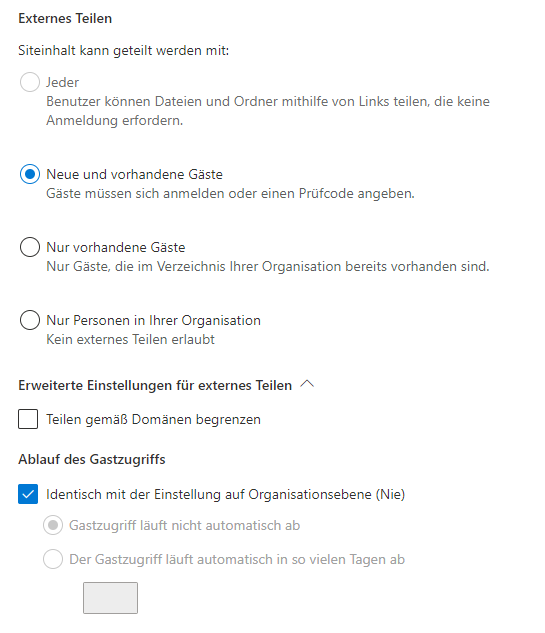Click the "Erweiterte Einstellungen für externes Teilen" heading

[x=155, y=385]
